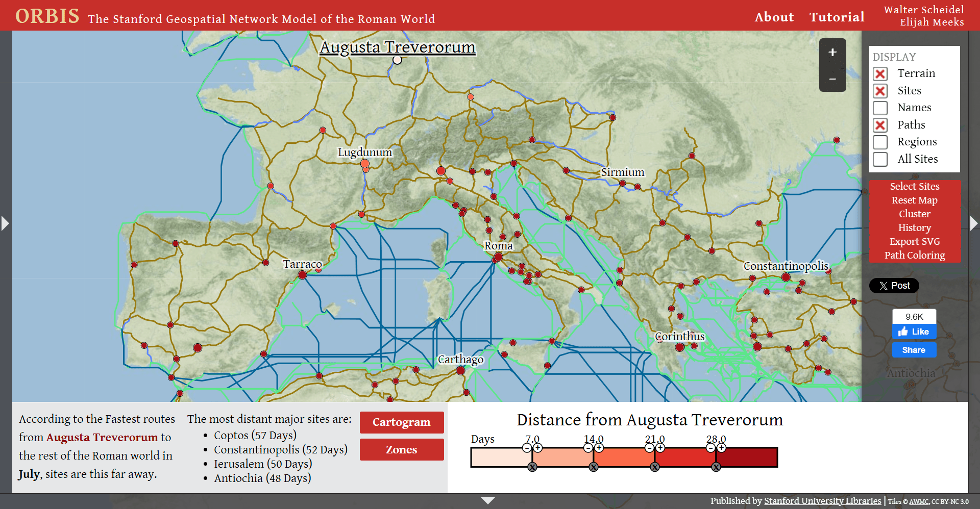Select the Roma site marker on map
This screenshot has height=509, width=980.
(x=498, y=257)
